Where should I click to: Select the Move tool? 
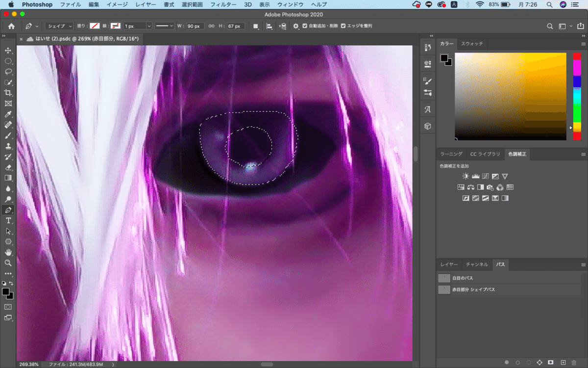pos(8,51)
